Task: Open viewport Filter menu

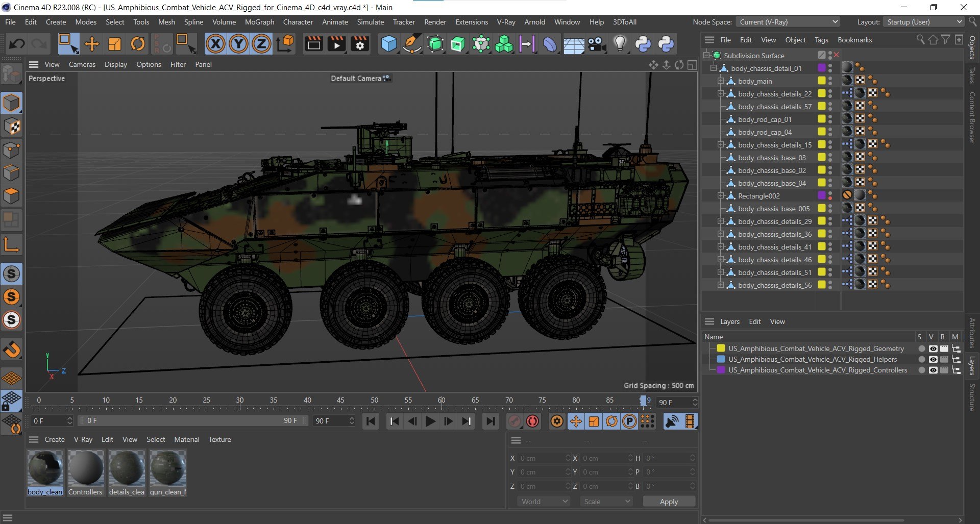Action: coord(178,64)
